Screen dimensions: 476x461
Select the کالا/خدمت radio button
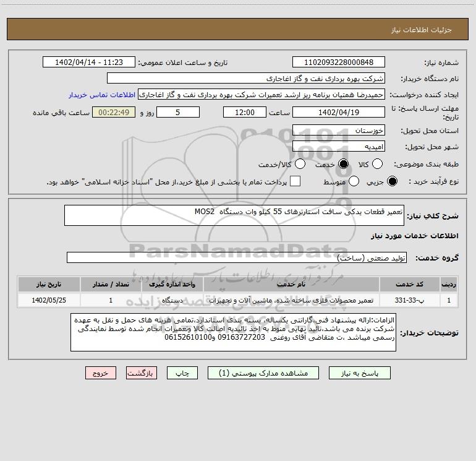(300, 164)
